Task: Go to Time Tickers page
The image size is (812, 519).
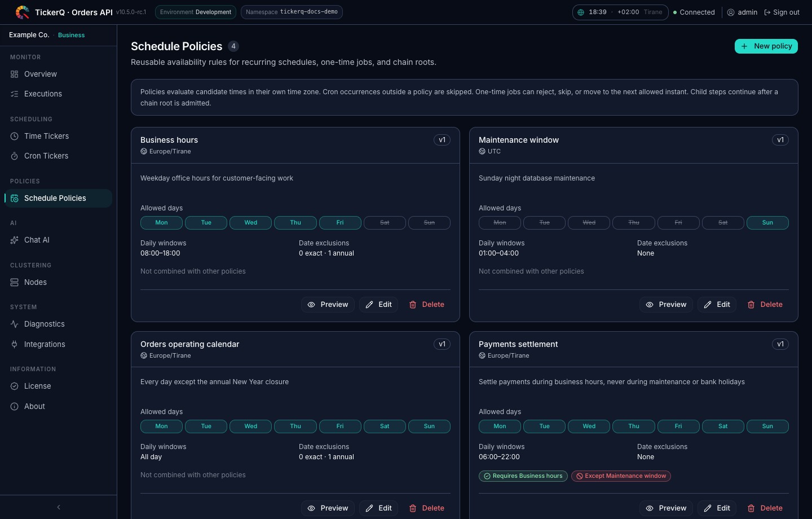Action: pos(59,136)
